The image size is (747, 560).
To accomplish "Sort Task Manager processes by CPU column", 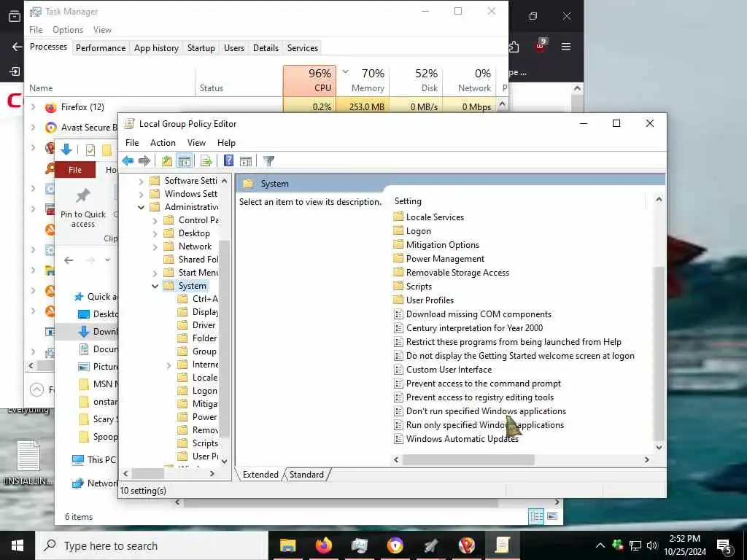I will click(309, 80).
